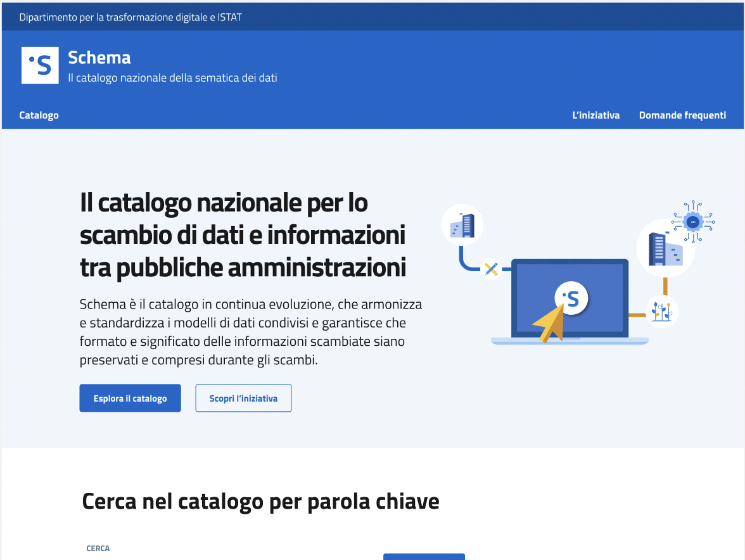745x560 pixels.
Task: Open Domande frequenti from the navigation
Action: [x=682, y=115]
